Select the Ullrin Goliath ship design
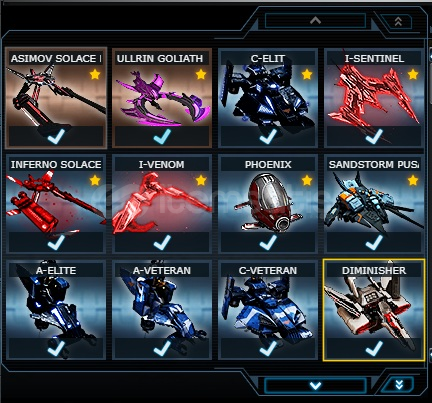 pyautogui.click(x=162, y=98)
